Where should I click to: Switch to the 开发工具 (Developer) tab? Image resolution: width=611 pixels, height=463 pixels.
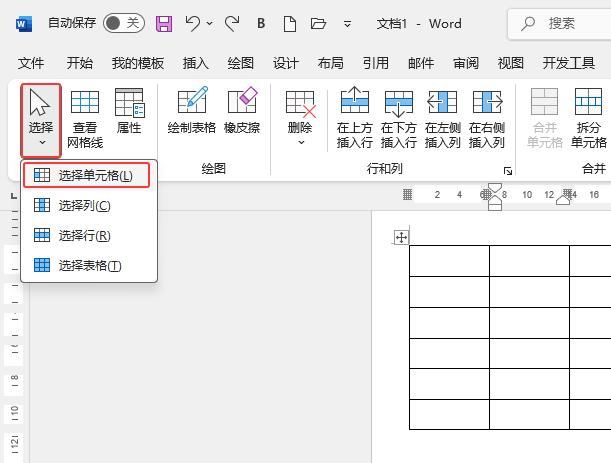pos(569,63)
